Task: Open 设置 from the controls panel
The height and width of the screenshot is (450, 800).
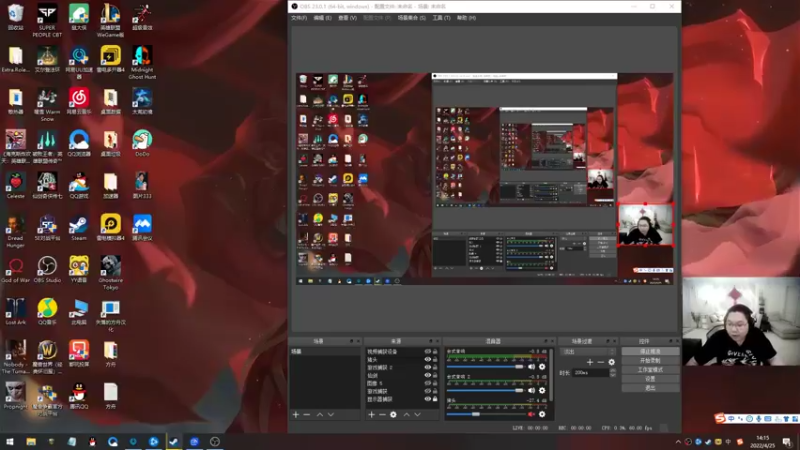Action: click(650, 379)
